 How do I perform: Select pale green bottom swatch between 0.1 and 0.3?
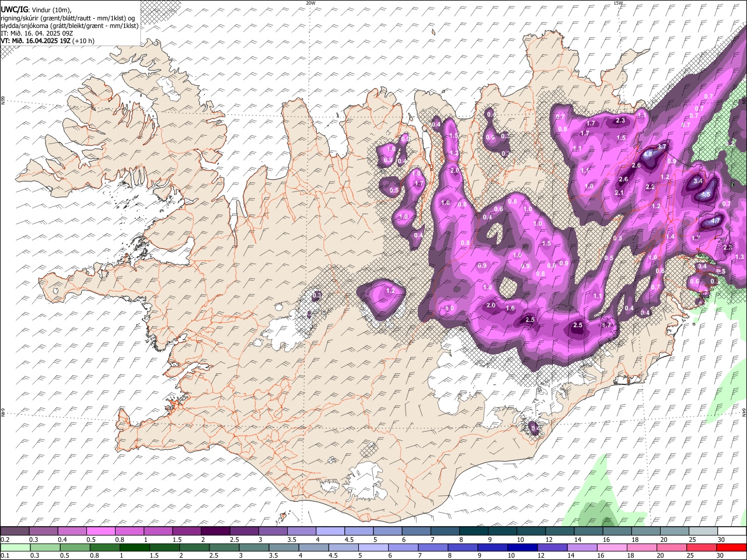tap(15, 547)
